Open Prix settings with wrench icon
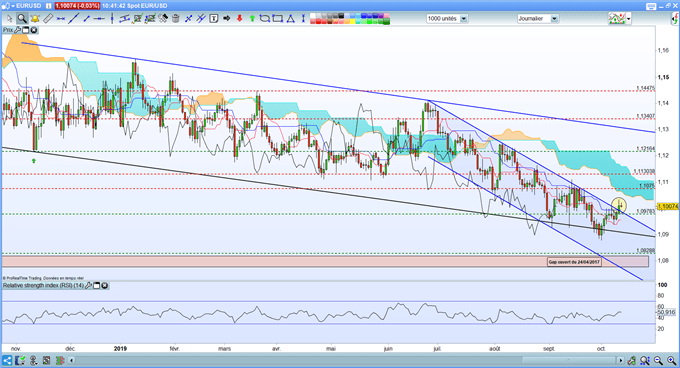The height and width of the screenshot is (368, 680). (x=18, y=30)
